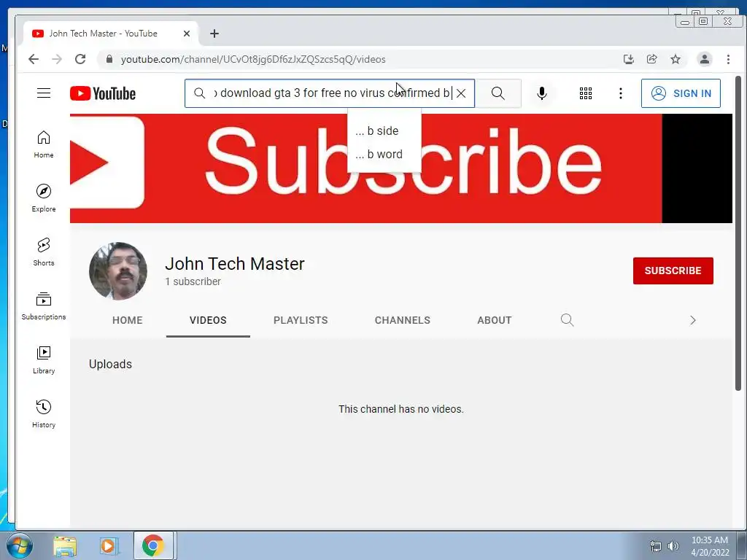Click the install app icon in address bar
The width and height of the screenshot is (747, 560).
click(x=629, y=59)
